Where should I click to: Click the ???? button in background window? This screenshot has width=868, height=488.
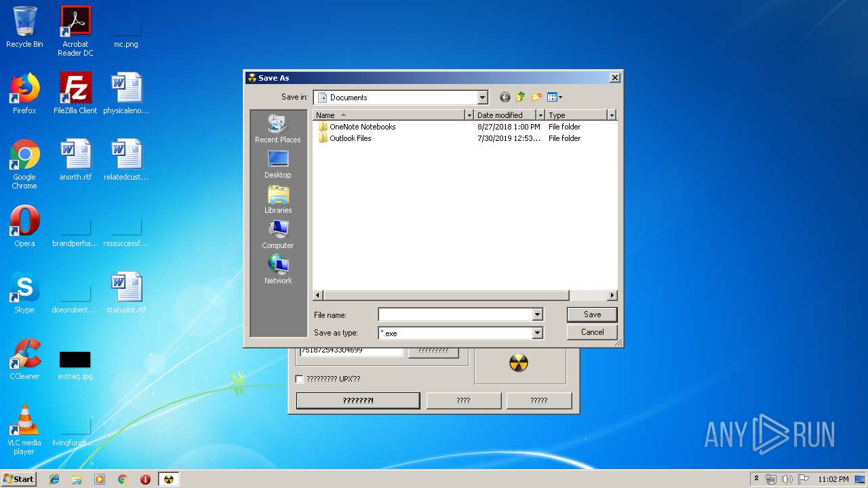(463, 401)
